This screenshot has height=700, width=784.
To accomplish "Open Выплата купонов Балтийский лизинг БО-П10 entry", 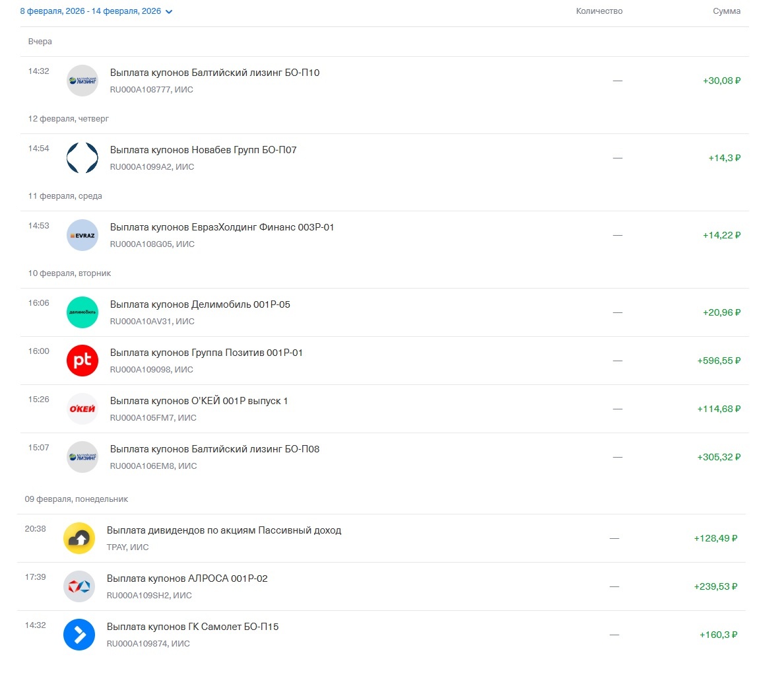I will point(385,81).
